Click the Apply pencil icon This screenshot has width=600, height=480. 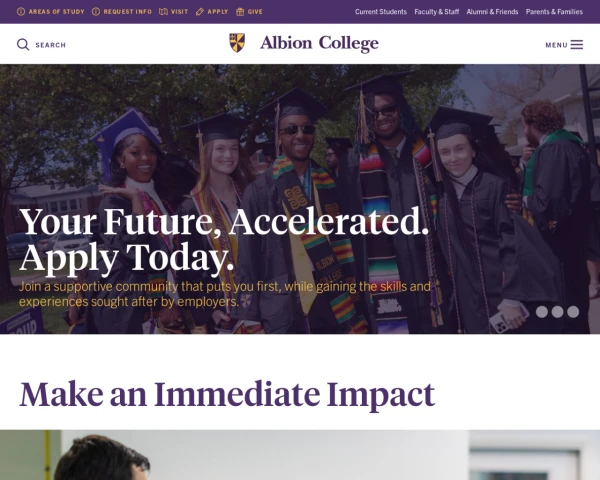point(200,12)
